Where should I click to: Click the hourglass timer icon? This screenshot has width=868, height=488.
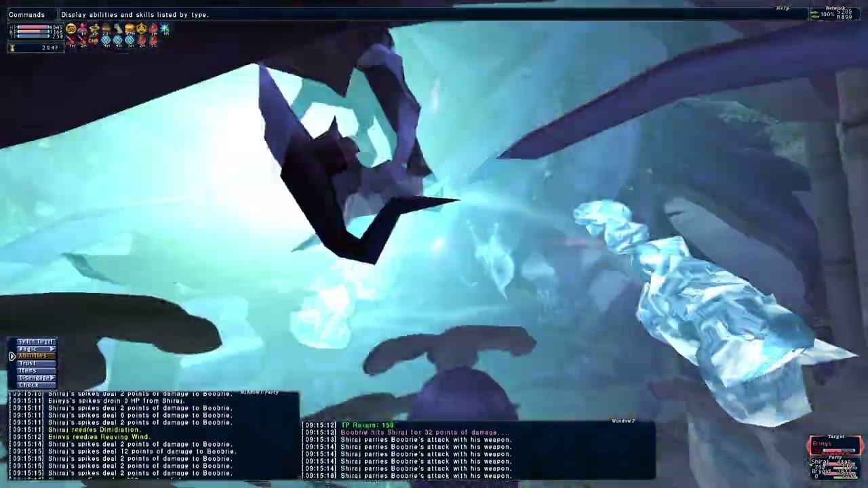[x=12, y=47]
